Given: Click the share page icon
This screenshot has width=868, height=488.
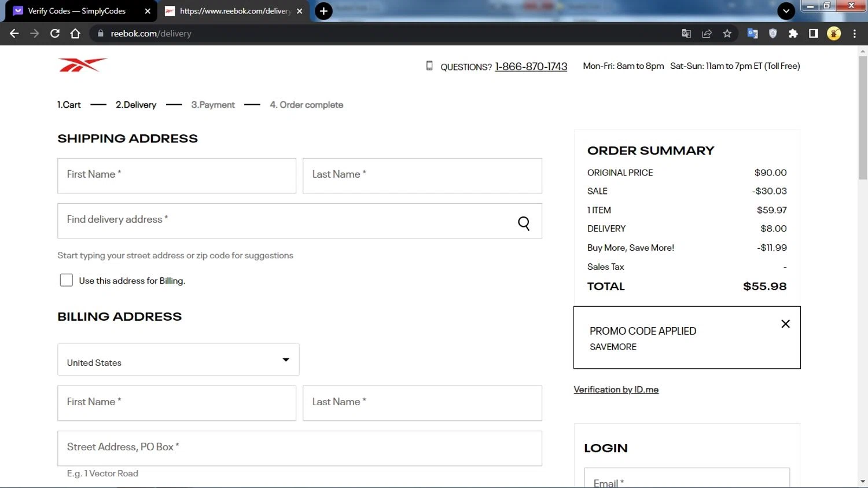Looking at the screenshot, I should click(x=707, y=34).
